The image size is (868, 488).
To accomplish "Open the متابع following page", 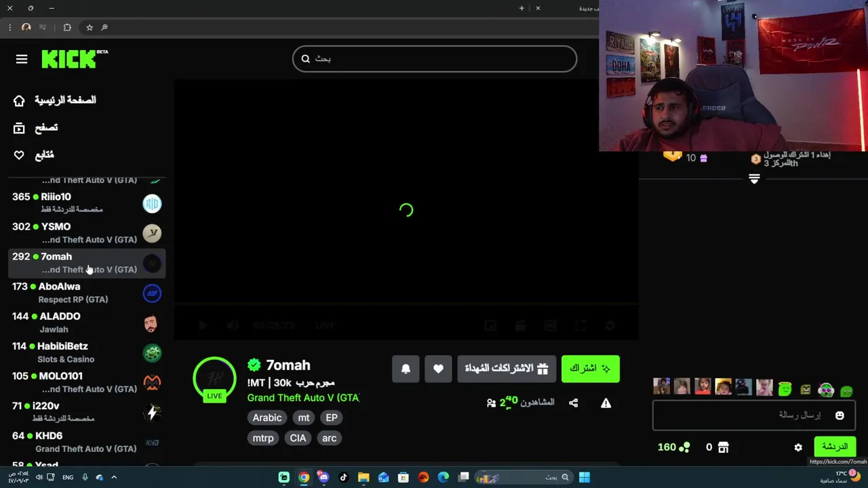I will tap(44, 155).
